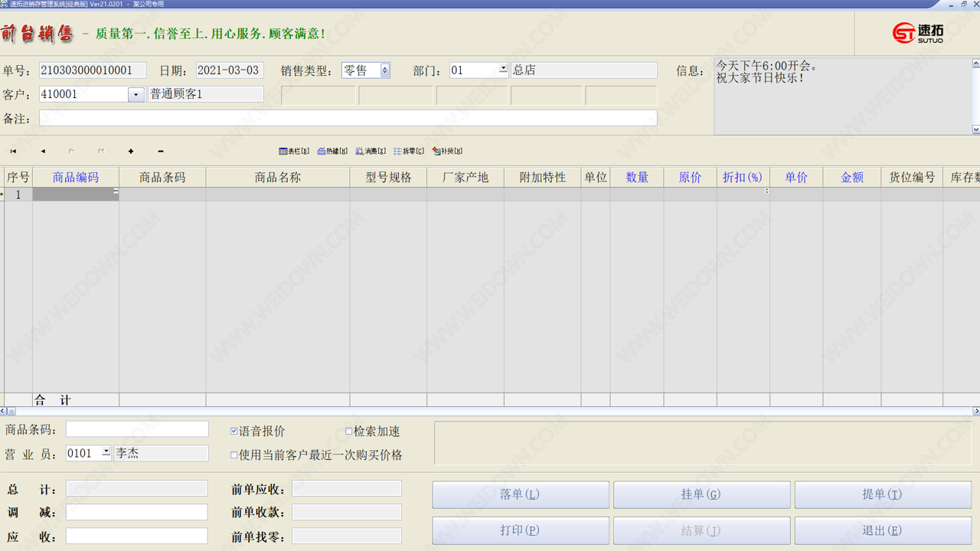Open 表栏[B] column settings toolbar item
Viewport: 980px width, 551px height.
pyautogui.click(x=294, y=152)
